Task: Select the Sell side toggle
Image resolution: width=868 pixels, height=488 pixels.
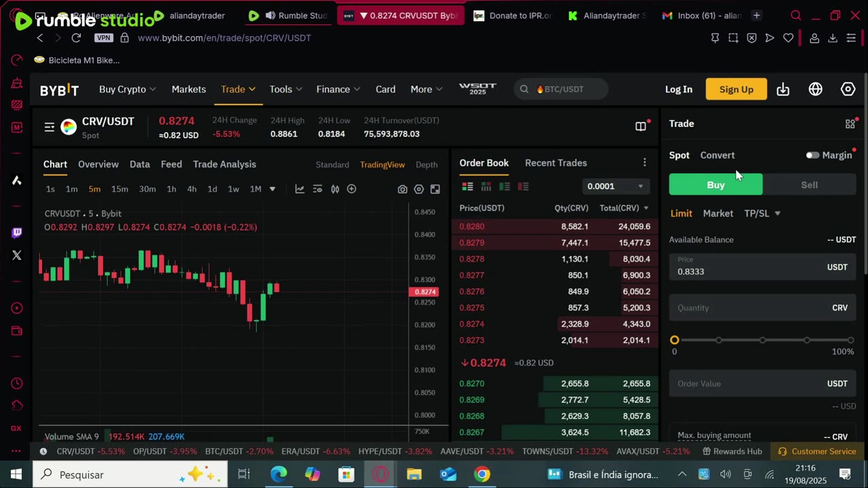Action: (809, 185)
